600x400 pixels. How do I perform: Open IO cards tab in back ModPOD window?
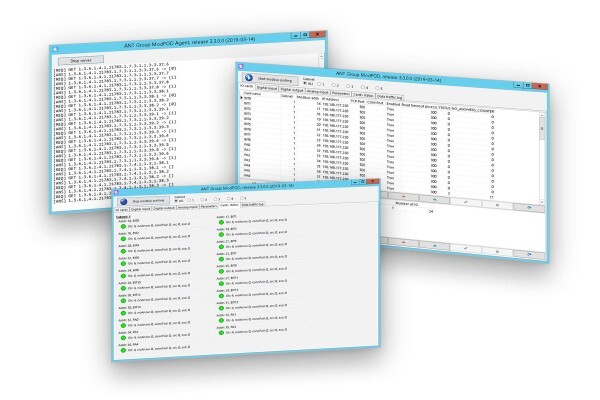click(247, 87)
